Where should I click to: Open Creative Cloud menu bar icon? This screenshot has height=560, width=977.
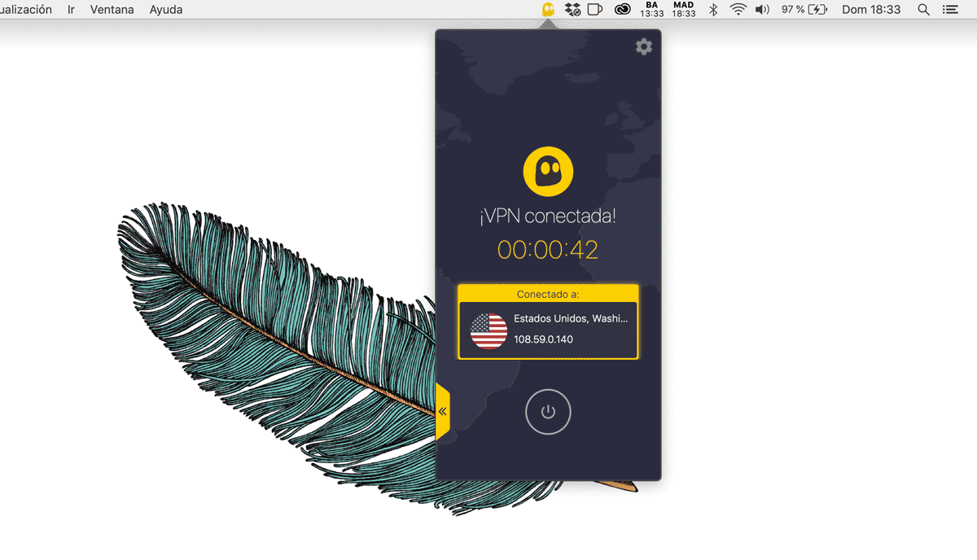coord(623,10)
